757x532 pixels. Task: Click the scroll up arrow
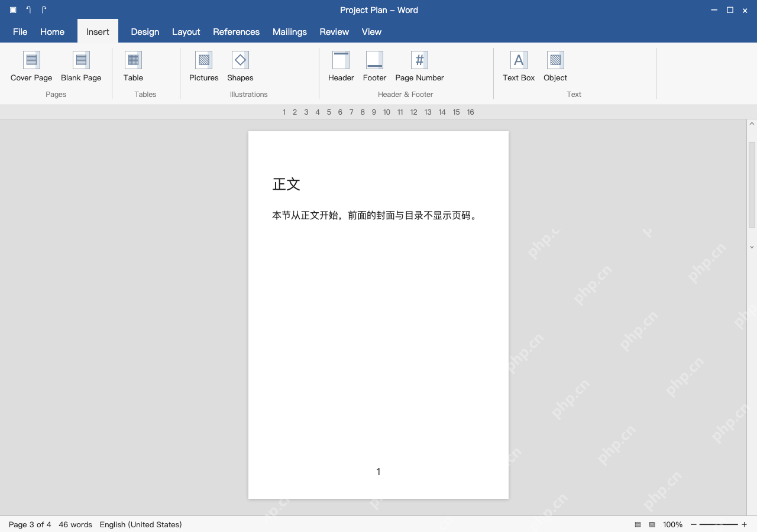752,124
